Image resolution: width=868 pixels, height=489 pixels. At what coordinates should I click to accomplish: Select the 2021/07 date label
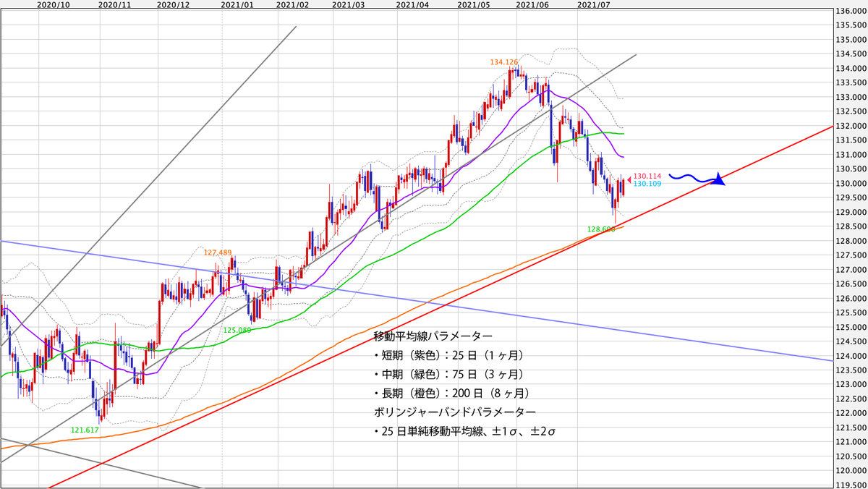[x=594, y=4]
